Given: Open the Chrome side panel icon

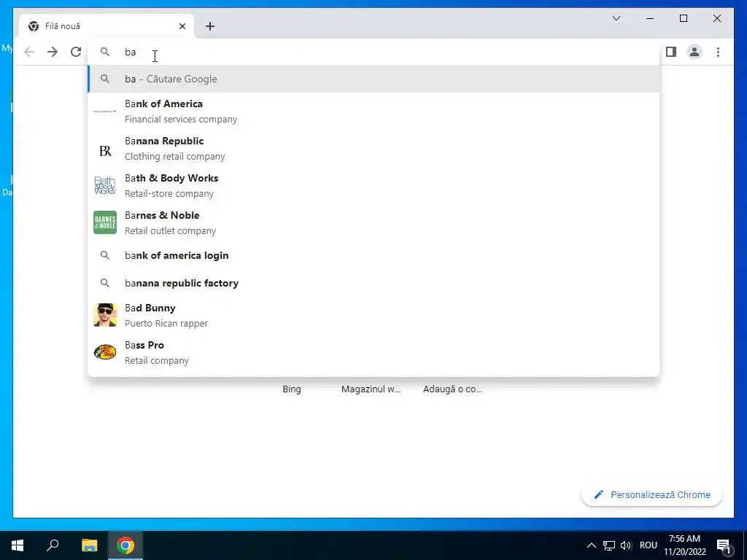Looking at the screenshot, I should (671, 52).
